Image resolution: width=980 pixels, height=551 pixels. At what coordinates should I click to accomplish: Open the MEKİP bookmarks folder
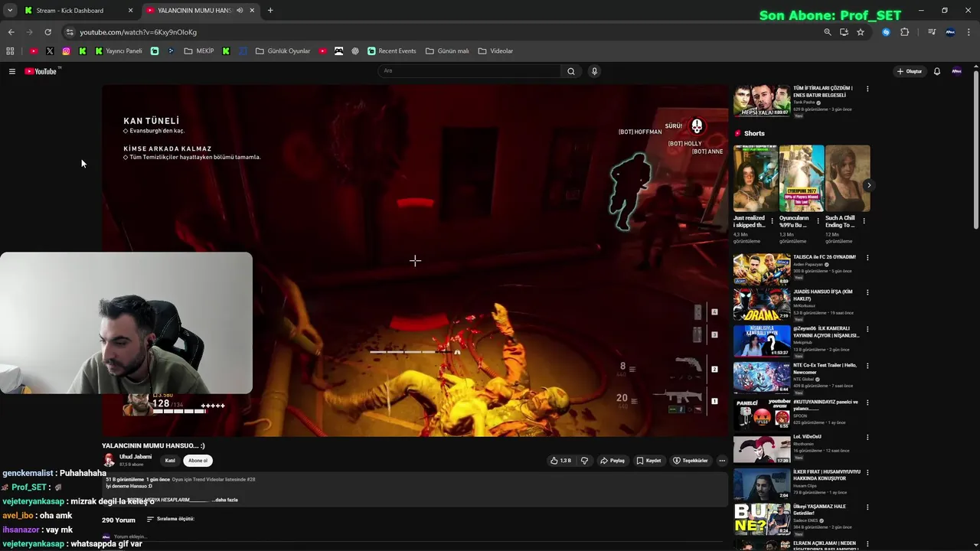point(199,51)
